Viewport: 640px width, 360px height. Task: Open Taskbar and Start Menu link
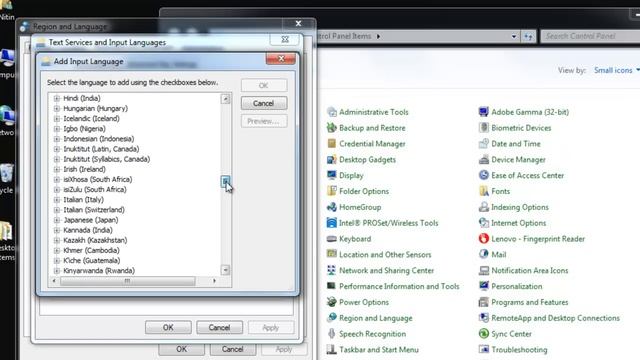pos(379,350)
